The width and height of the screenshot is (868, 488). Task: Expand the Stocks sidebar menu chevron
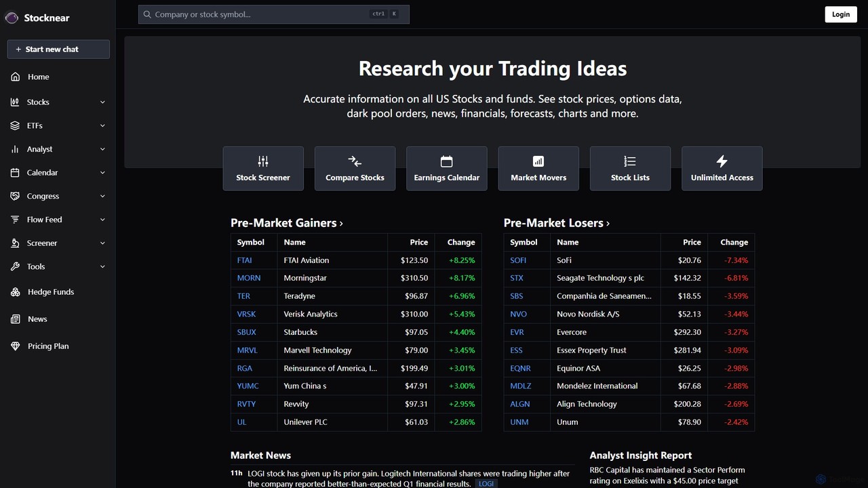click(102, 102)
